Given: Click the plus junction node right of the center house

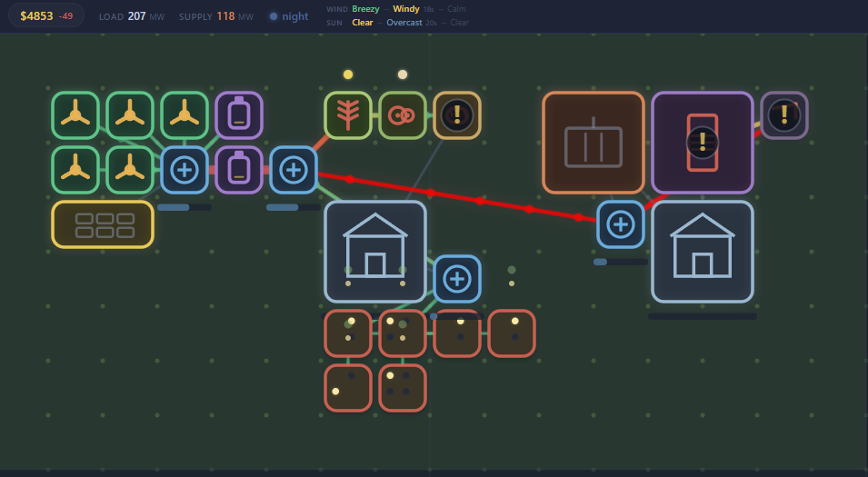Looking at the screenshot, I should (456, 279).
